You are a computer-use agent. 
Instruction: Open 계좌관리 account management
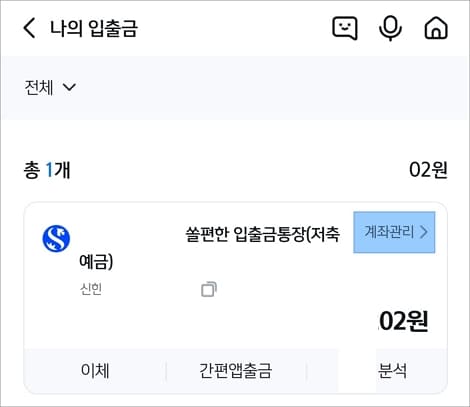(x=394, y=232)
